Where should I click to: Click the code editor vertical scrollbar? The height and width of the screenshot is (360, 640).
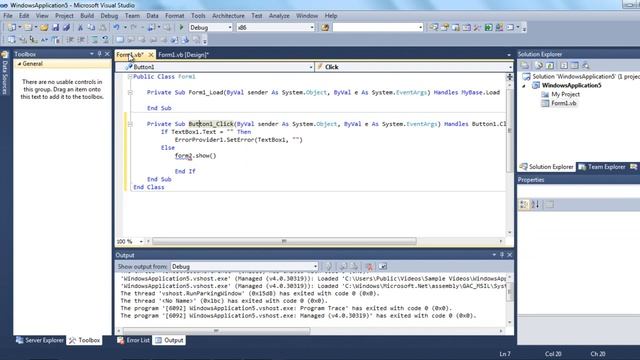pos(510,131)
